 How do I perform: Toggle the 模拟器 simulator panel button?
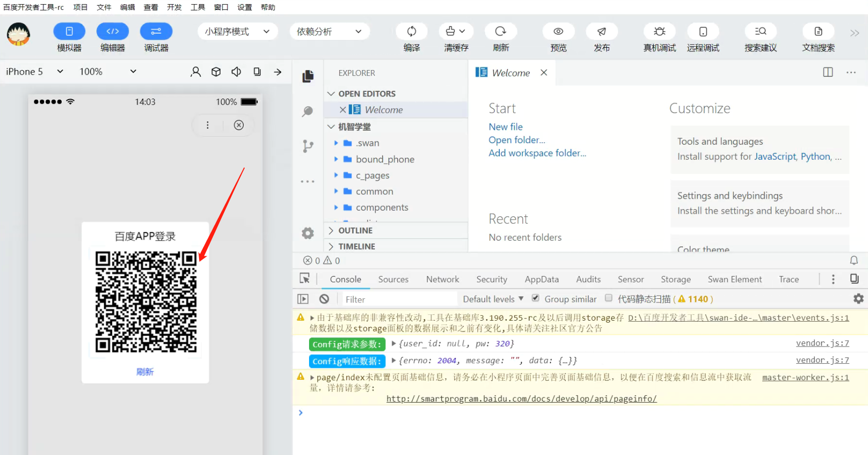click(69, 32)
